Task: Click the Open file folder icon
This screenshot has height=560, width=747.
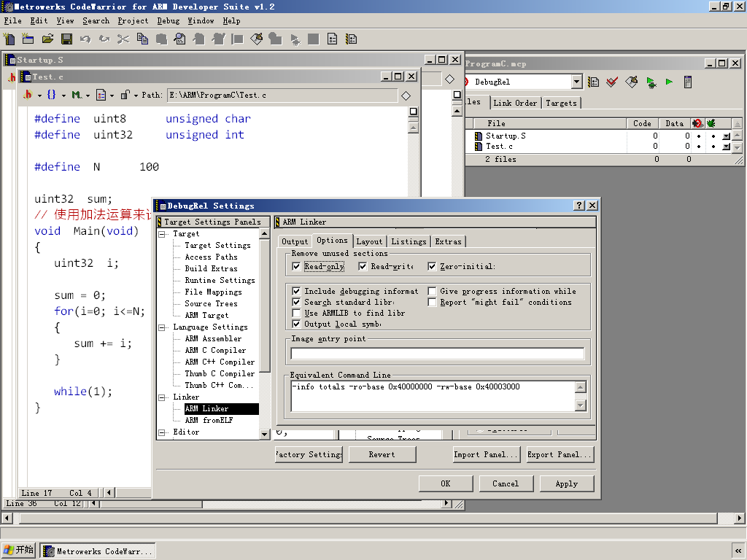Action: click(x=47, y=39)
